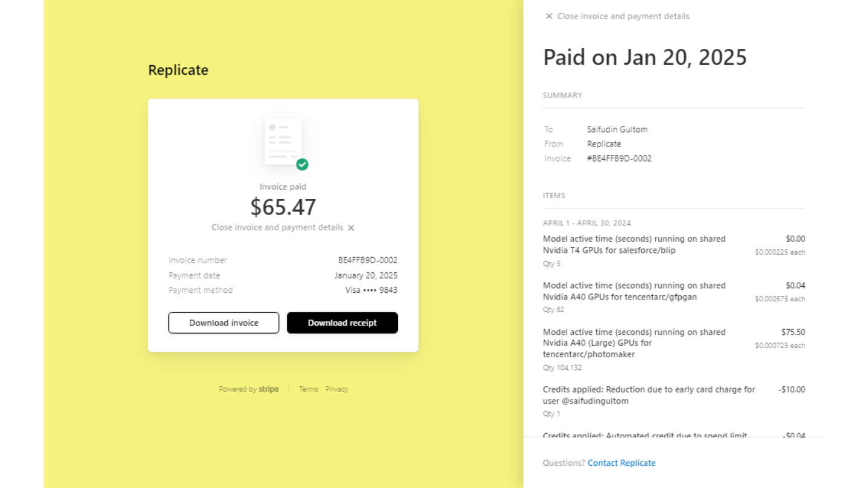Click the #BE4FFB9D-0002 invoice ID in summary

[x=619, y=158]
